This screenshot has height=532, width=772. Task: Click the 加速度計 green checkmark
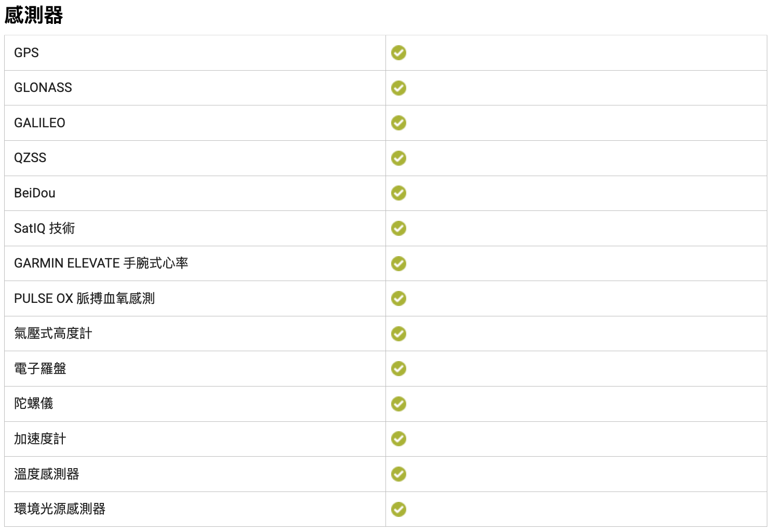(x=398, y=438)
